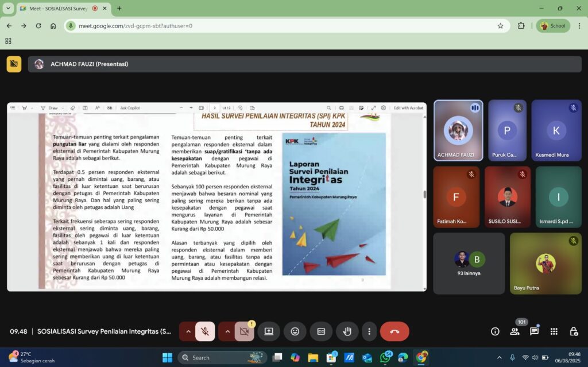Viewport: 588px width, 367px height.
Task: Expand audio settings chevron beside microphone
Action: coord(188,331)
